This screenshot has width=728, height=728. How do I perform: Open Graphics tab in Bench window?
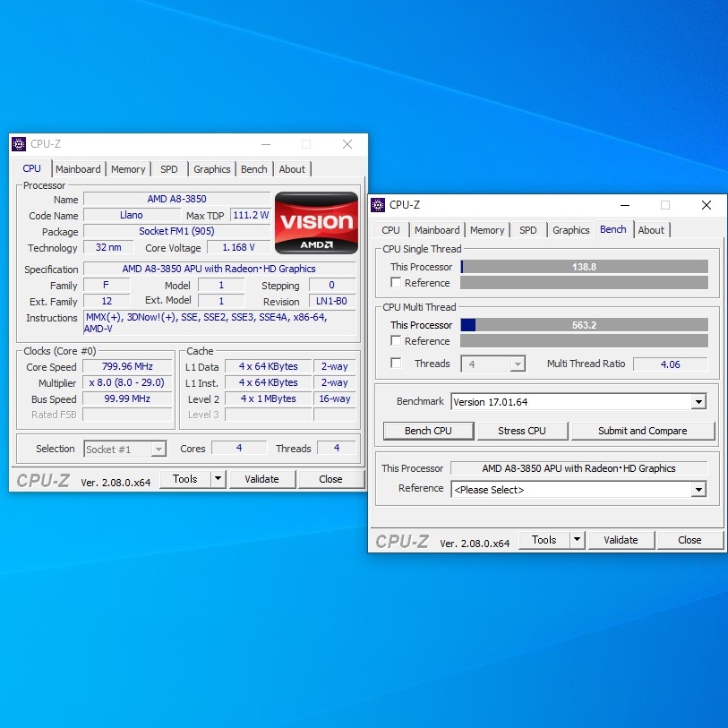[570, 230]
